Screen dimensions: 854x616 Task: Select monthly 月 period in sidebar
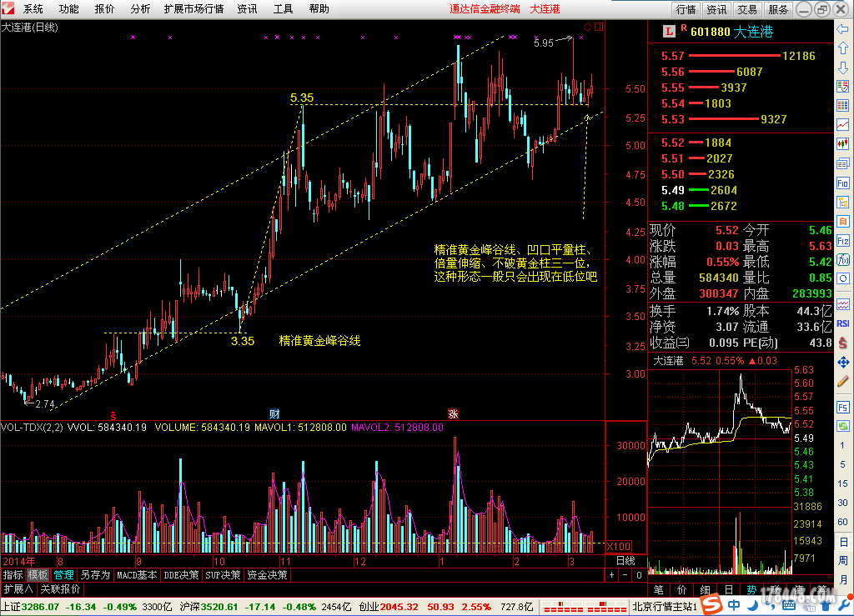[x=843, y=579]
